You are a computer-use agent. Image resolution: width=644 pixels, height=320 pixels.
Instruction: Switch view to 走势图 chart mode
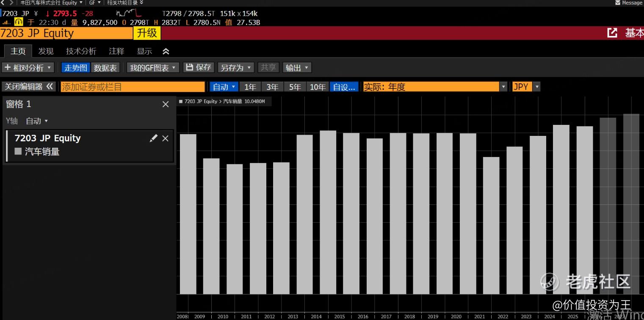pos(76,68)
